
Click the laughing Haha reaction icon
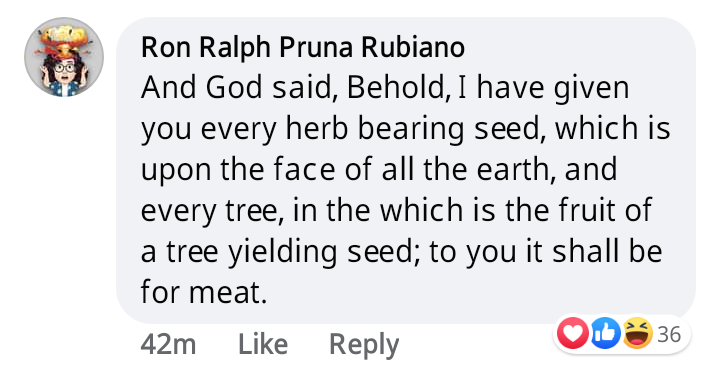[x=637, y=333]
